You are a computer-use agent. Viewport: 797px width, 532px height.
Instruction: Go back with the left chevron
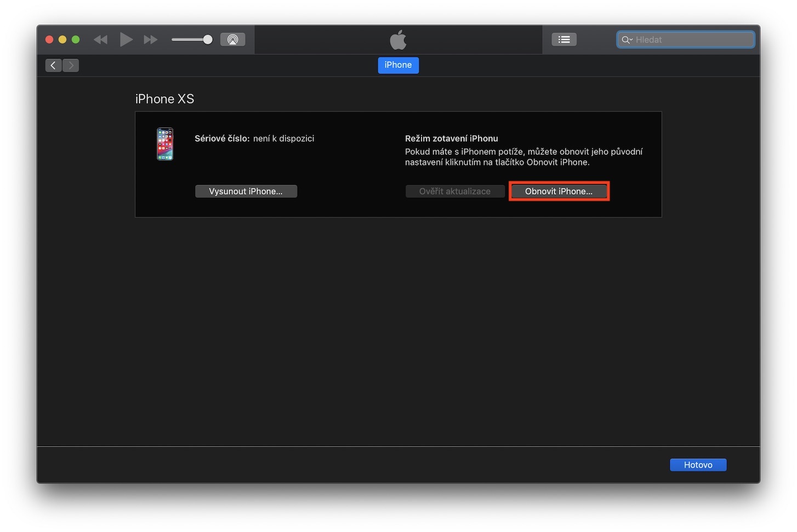(53, 66)
